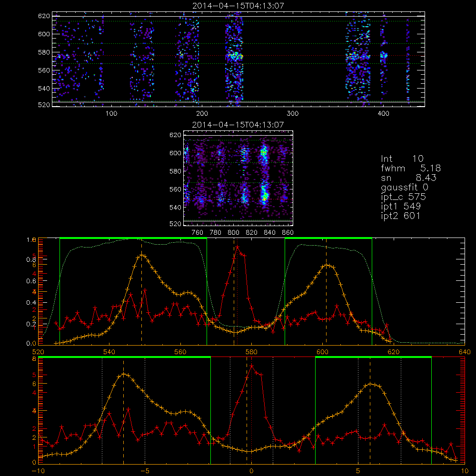
Task: Click the orange left peak in the bottom plot
Action: point(123,374)
